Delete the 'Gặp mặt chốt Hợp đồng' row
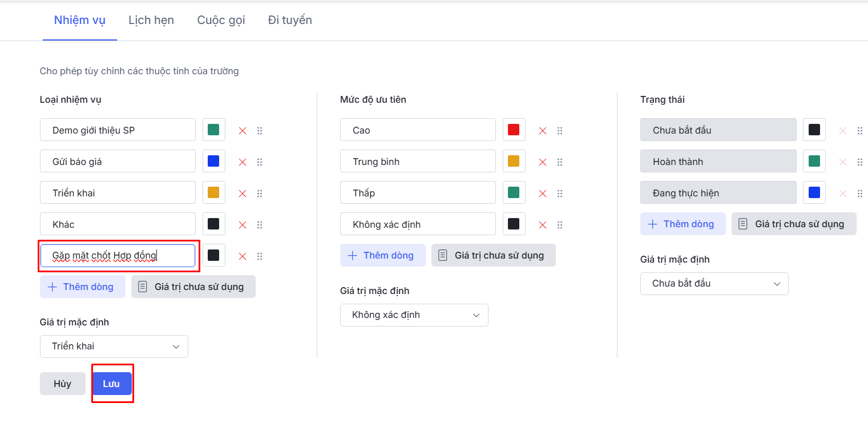 [243, 256]
